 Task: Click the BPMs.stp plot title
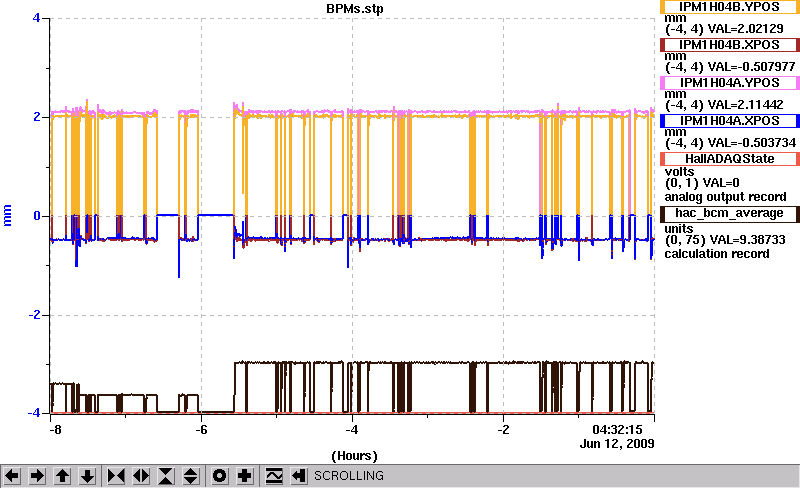click(x=355, y=9)
